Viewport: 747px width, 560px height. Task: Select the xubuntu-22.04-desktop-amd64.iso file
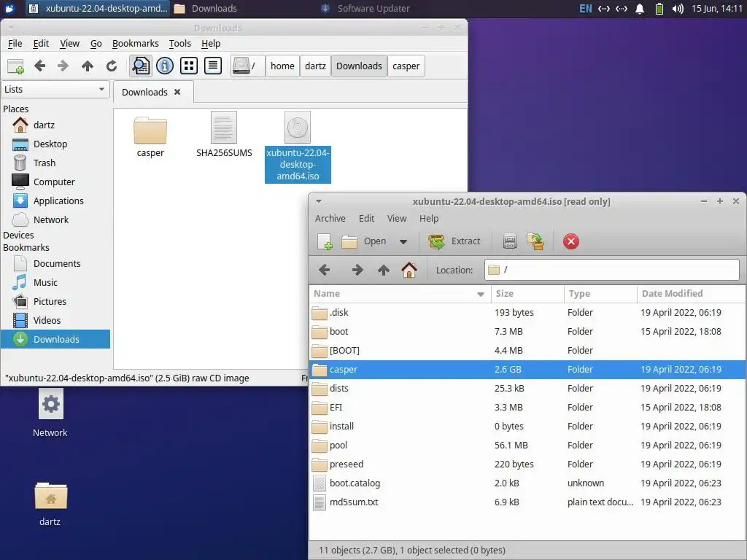tap(298, 147)
